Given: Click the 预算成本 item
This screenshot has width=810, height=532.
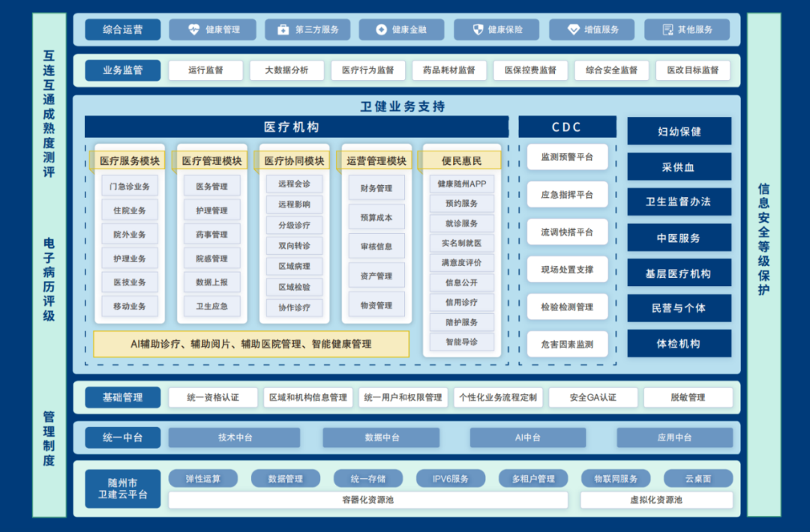Looking at the screenshot, I should click(x=376, y=218).
